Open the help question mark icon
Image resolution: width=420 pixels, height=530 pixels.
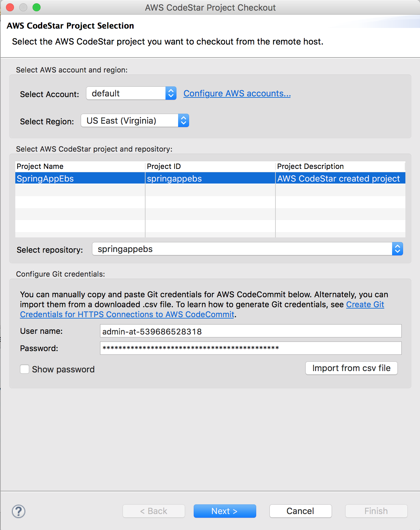(19, 511)
